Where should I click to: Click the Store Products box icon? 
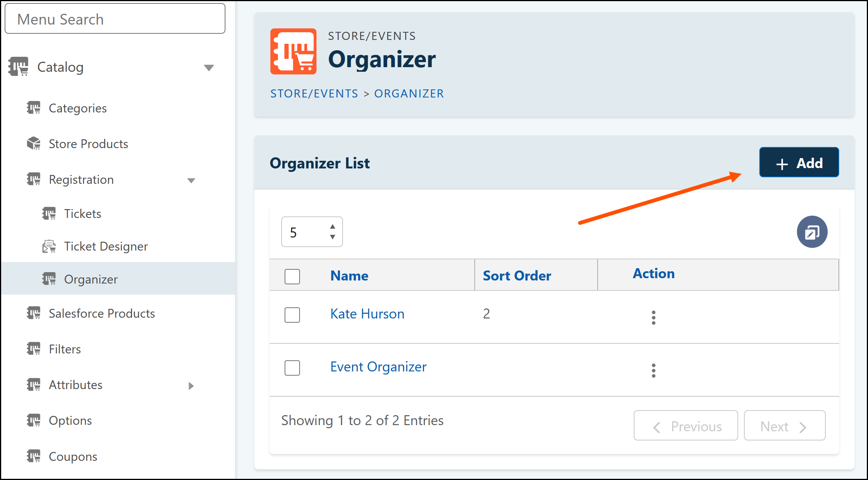point(33,144)
